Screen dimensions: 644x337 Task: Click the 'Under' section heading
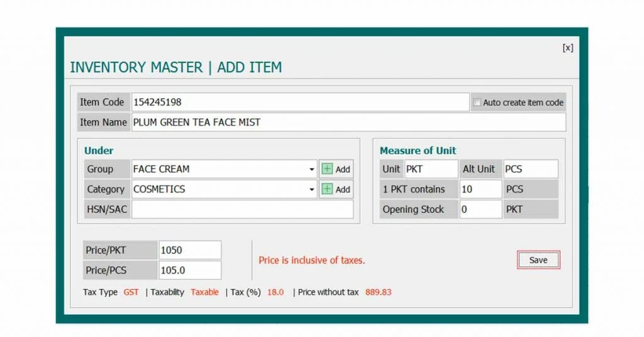[x=99, y=151]
